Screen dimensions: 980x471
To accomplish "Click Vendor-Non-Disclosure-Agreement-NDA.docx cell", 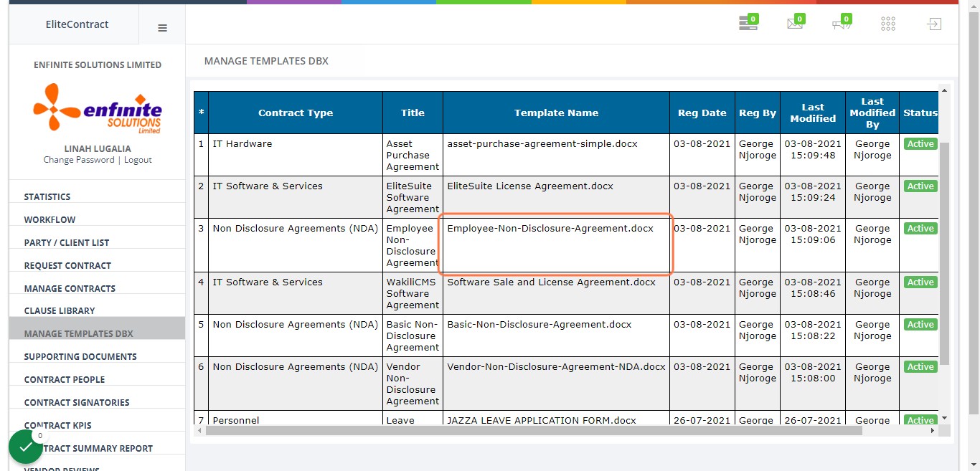I will 556,384.
